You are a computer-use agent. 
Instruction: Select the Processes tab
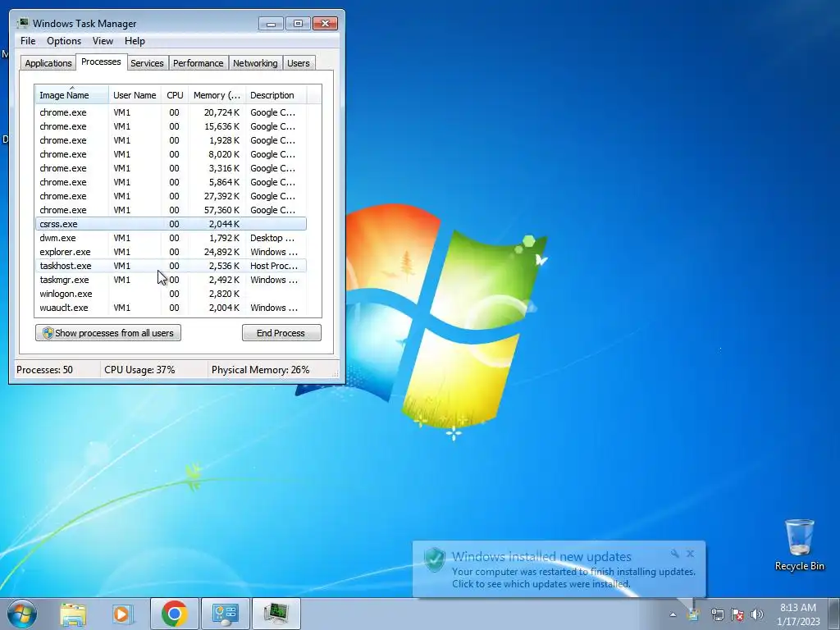pos(101,62)
